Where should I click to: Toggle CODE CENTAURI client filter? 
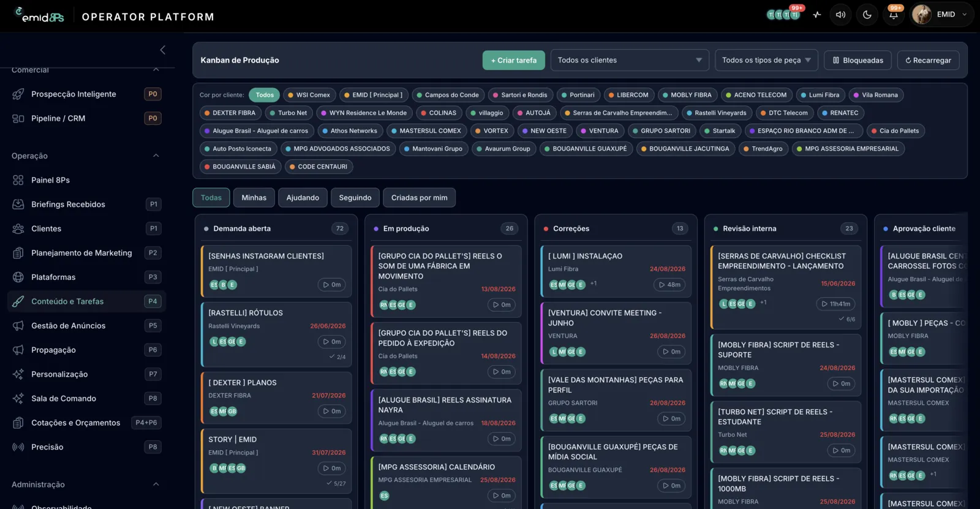318,167
